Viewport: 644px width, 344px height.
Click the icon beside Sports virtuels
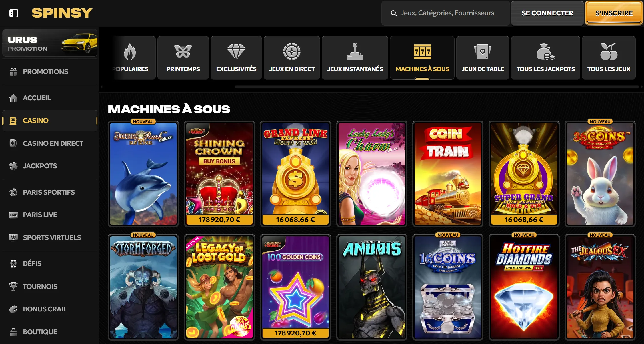click(x=13, y=237)
